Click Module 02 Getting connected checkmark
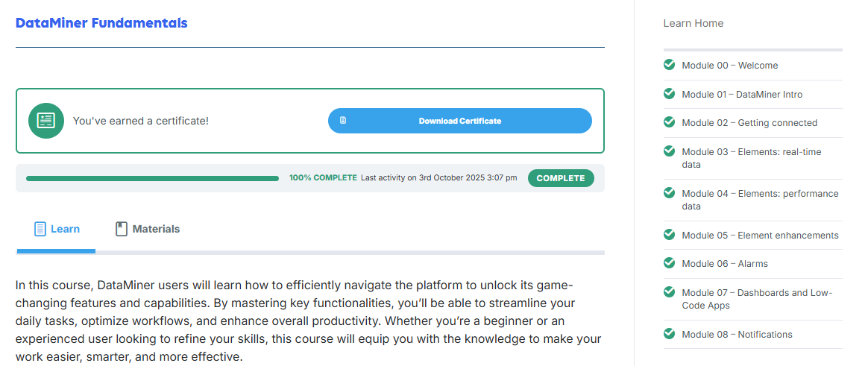 coord(670,122)
